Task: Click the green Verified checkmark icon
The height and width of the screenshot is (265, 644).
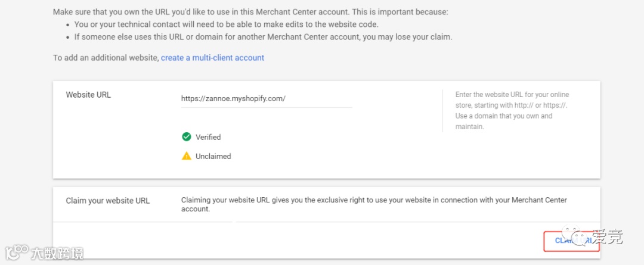Action: click(187, 137)
